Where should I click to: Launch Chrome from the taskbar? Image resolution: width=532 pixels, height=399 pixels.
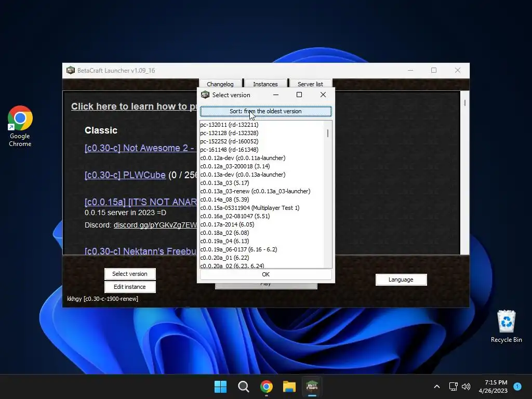tap(267, 387)
